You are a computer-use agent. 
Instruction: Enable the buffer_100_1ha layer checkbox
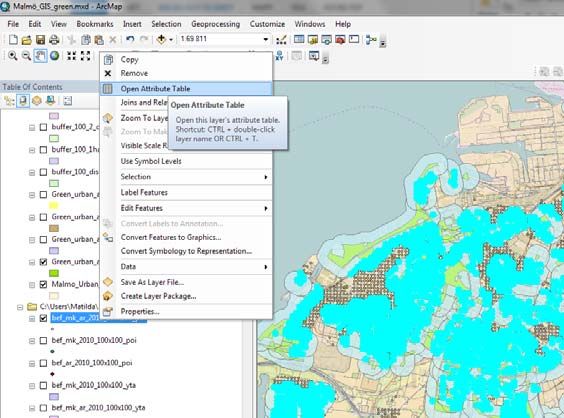(43, 149)
